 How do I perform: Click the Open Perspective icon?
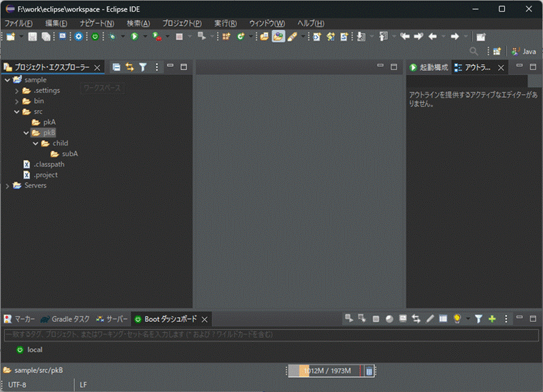[497, 52]
